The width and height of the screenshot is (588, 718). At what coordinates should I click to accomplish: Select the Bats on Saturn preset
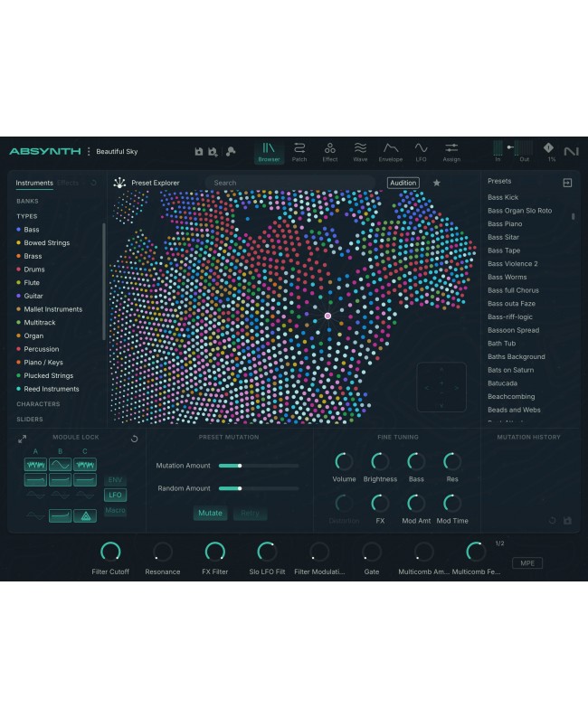pos(510,370)
